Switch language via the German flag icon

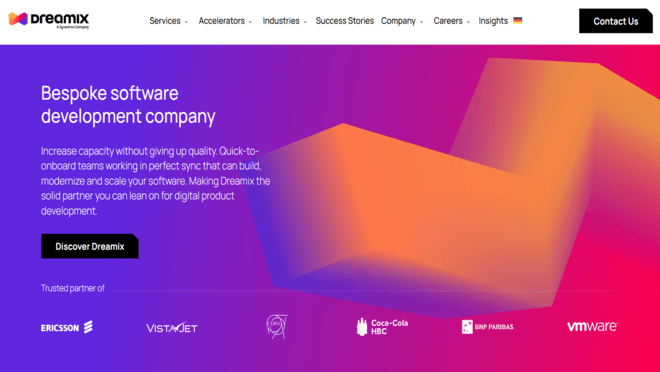point(518,20)
